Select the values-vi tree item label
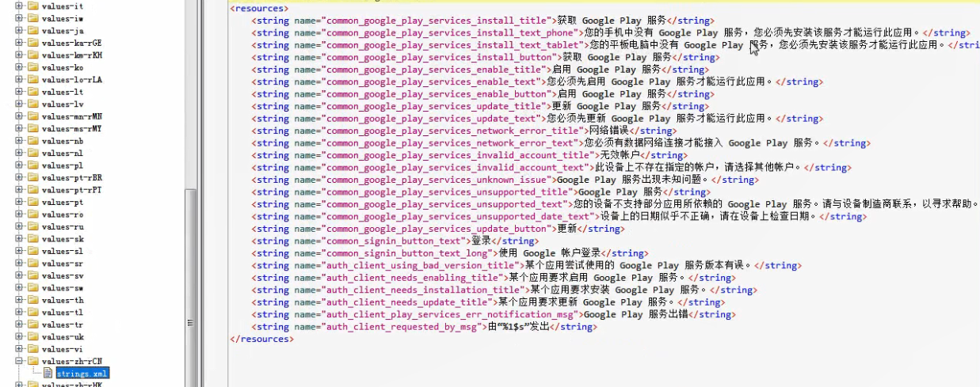Image resolution: width=980 pixels, height=387 pixels. point(63,350)
